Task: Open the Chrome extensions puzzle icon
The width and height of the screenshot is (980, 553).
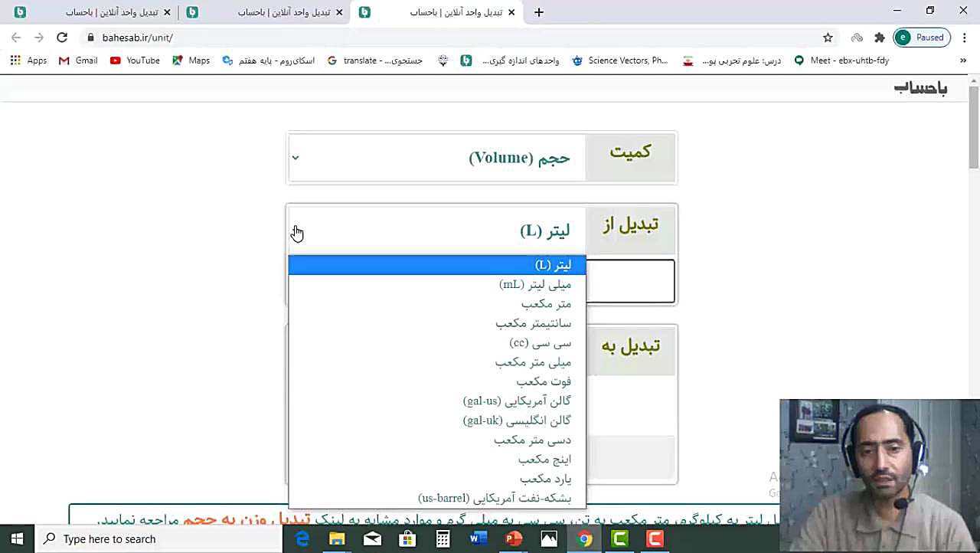Action: click(880, 38)
